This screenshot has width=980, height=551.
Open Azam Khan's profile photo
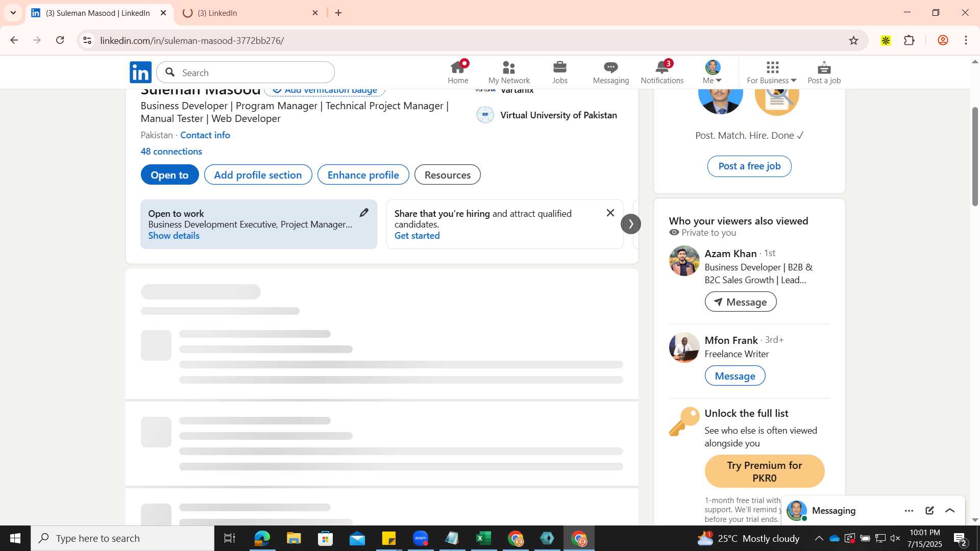[x=684, y=261]
